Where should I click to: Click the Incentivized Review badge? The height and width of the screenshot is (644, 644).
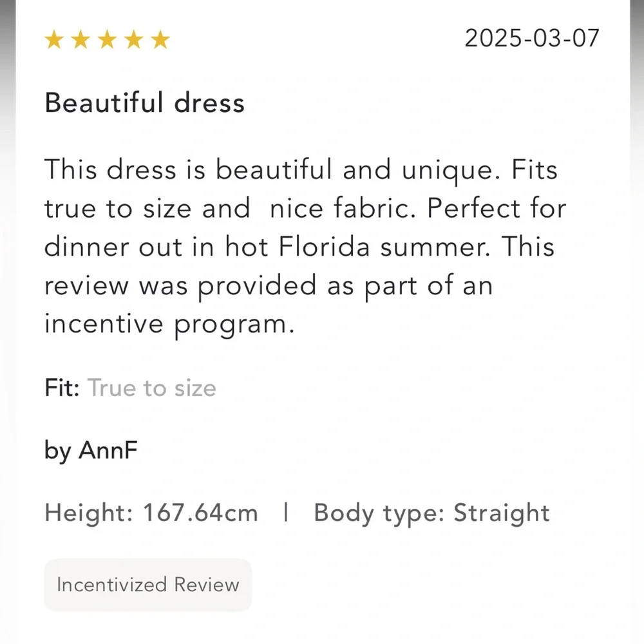click(x=148, y=585)
